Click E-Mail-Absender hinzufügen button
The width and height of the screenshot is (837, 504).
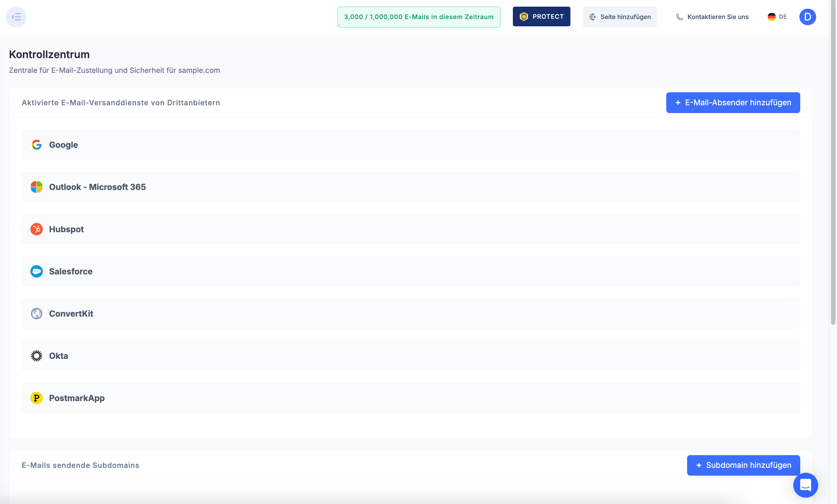[x=733, y=102]
